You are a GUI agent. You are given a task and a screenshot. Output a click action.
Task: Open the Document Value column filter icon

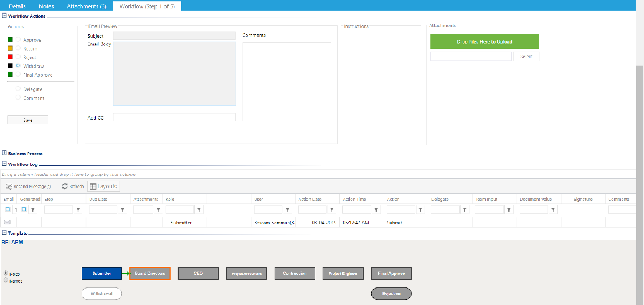554,210
